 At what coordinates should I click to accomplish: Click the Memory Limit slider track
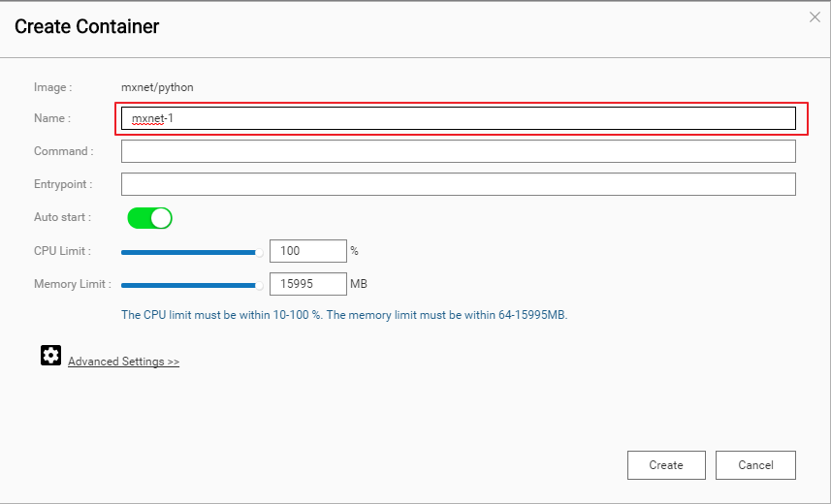(189, 285)
